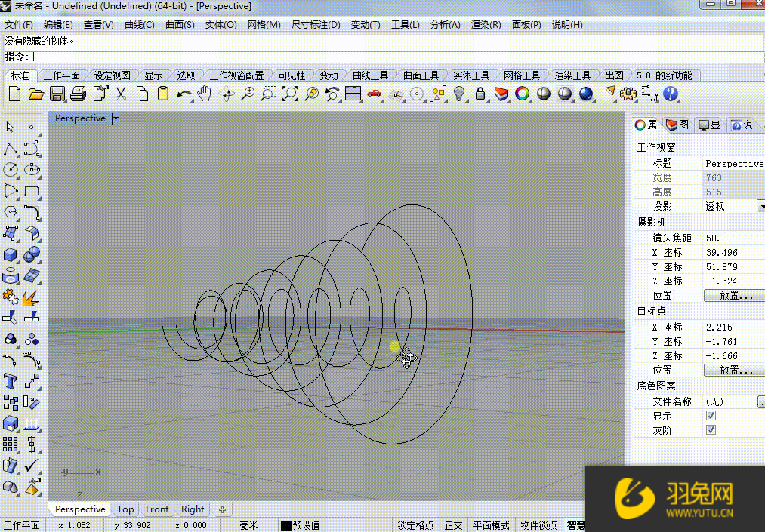Open options with the gear icon

pos(628,94)
